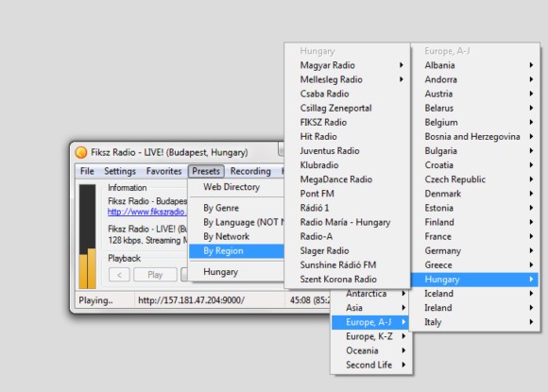Click the orange radio app icon in title bar

81,152
